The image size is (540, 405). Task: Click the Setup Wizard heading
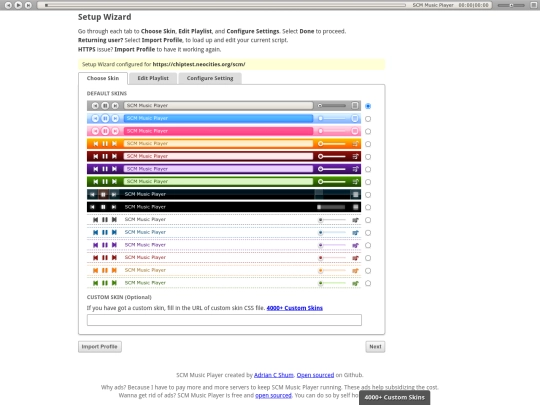tap(104, 17)
